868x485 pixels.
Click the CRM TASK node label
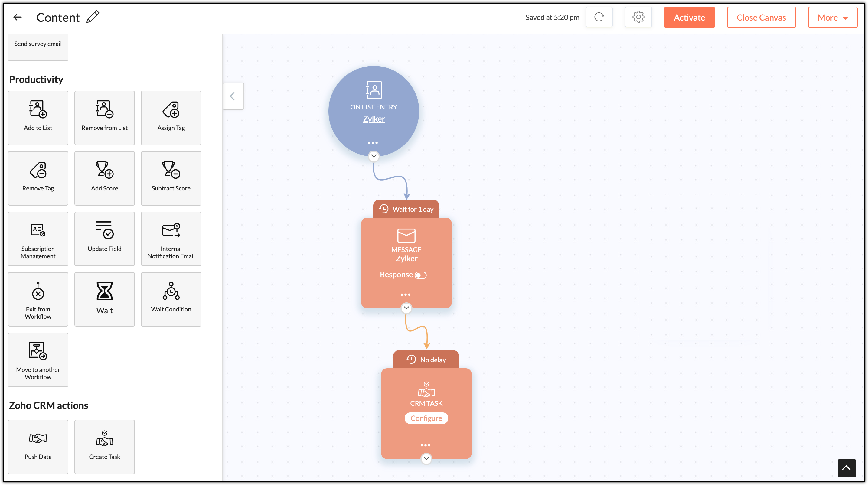pos(426,403)
